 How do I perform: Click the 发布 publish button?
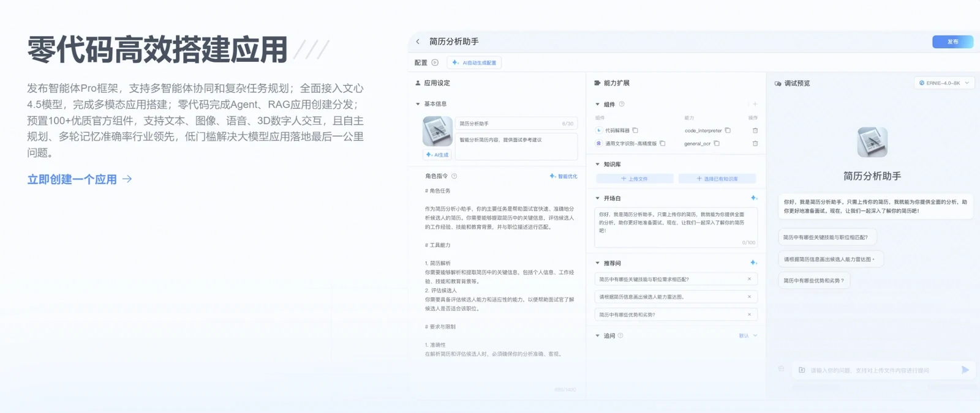[952, 42]
